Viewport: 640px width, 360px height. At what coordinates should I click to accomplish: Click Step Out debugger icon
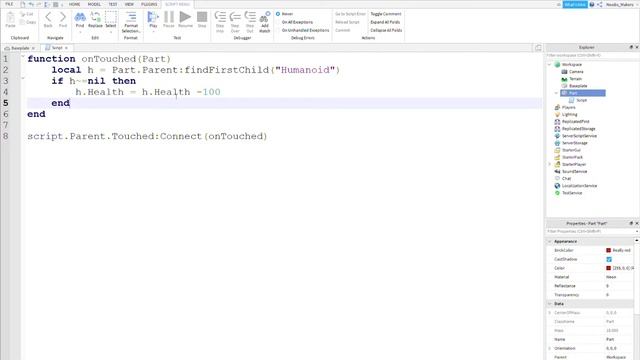(250, 17)
